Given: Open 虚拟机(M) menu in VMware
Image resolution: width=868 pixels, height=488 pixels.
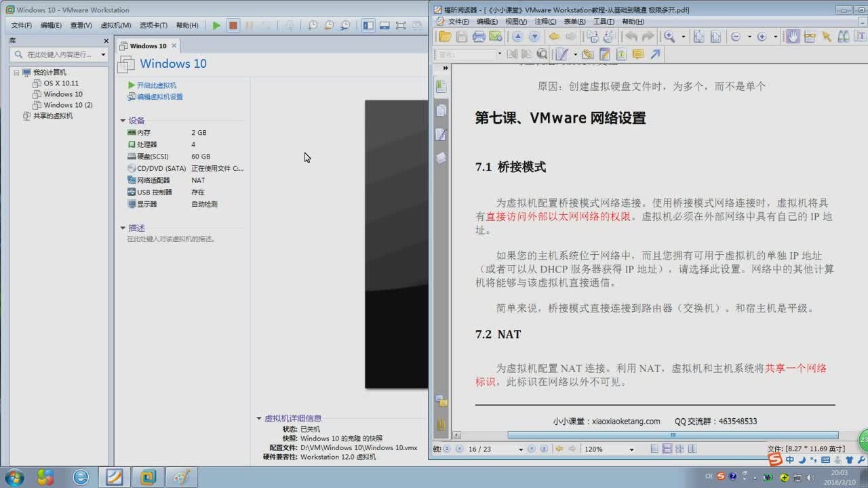Looking at the screenshot, I should point(115,25).
